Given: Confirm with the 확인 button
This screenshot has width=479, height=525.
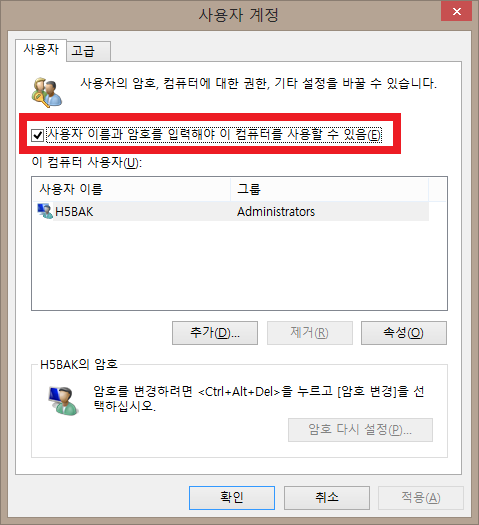Looking at the screenshot, I should pos(232,498).
